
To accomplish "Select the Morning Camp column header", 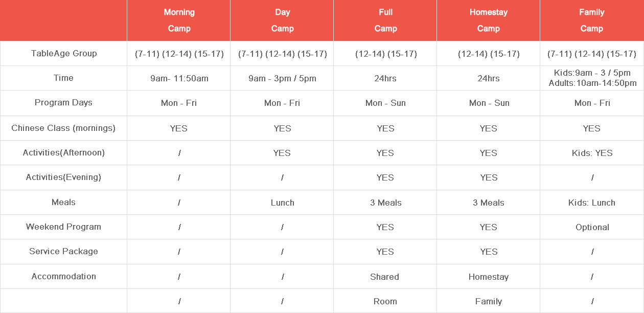I will pos(179,20).
